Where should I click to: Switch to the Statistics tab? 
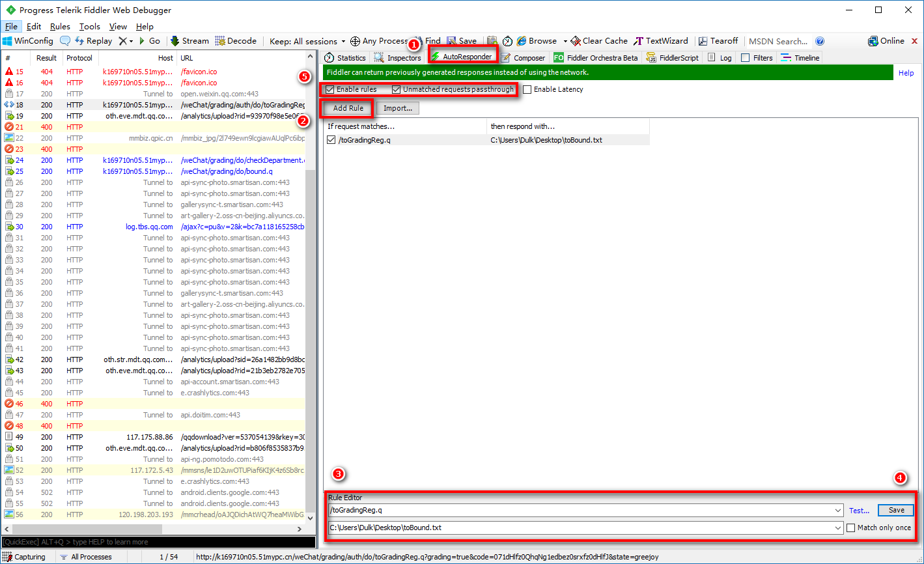point(345,58)
